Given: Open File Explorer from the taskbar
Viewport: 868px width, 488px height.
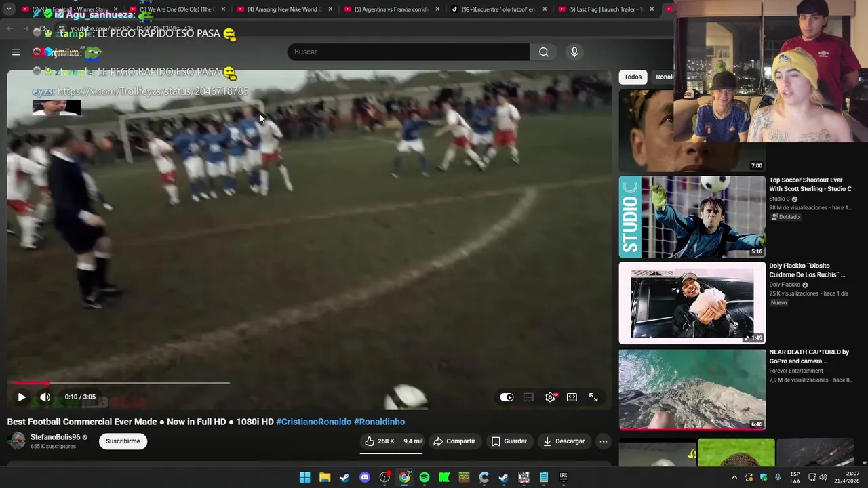Looking at the screenshot, I should pos(325,477).
